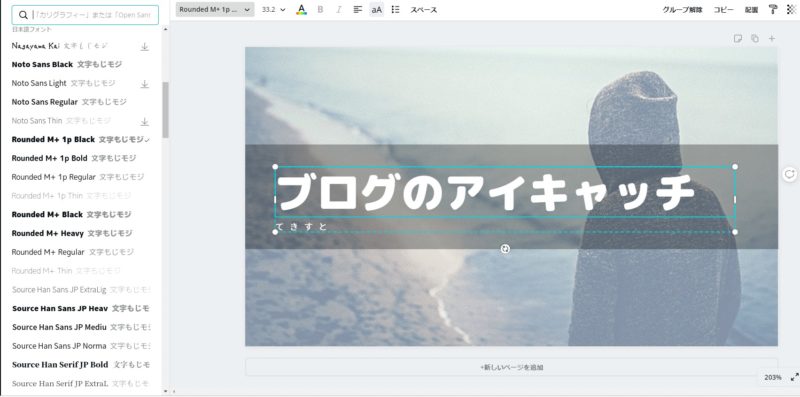800x397 pixels.
Task: Click +新しいページを追加 to add a page
Action: [511, 367]
